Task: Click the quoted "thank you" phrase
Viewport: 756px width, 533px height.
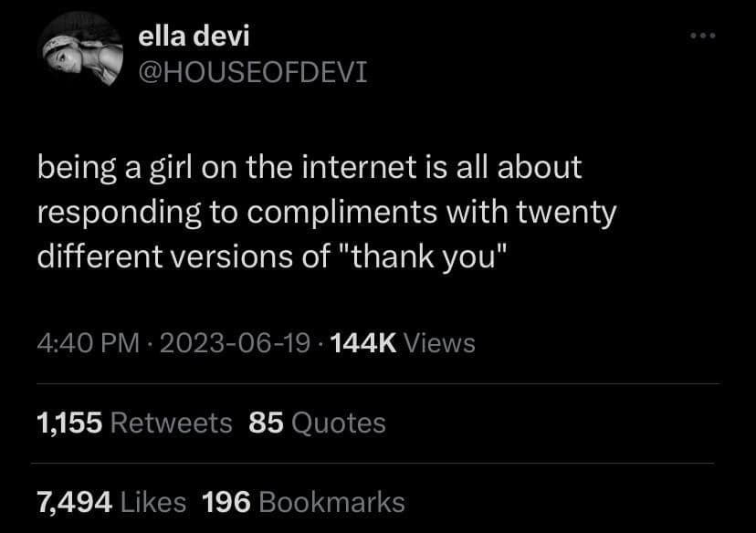Action: pos(427,256)
